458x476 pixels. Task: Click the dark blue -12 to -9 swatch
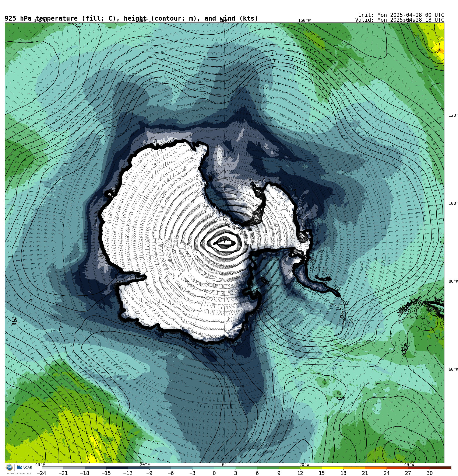[139, 468]
